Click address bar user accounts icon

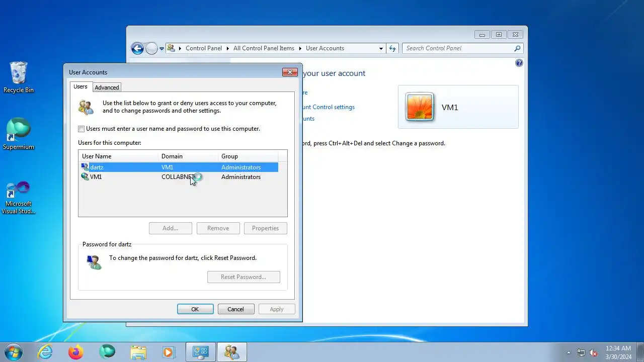point(172,48)
